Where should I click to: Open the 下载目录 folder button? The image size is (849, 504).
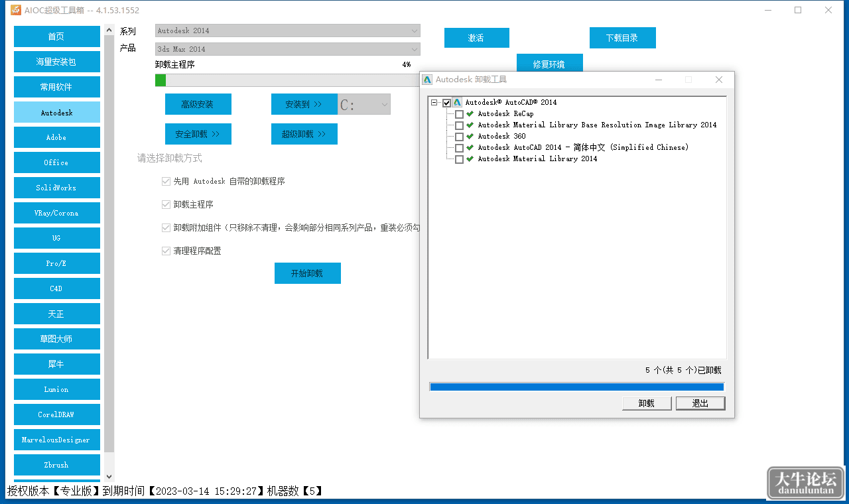[623, 38]
